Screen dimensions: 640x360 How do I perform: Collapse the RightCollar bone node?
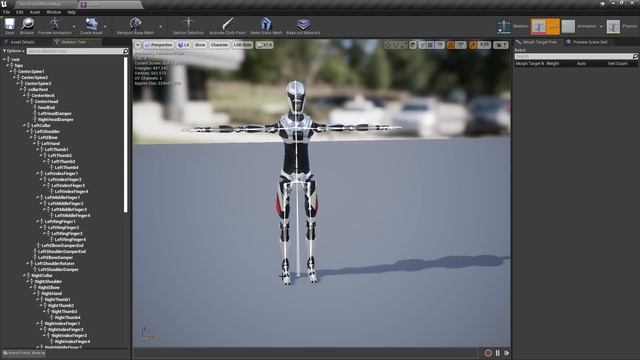[x=24, y=276]
